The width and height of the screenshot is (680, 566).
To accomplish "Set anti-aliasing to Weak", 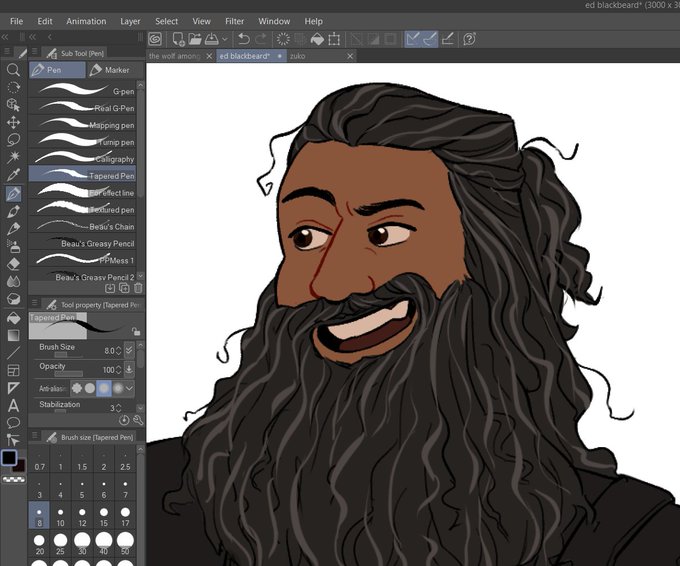I will click(90, 388).
